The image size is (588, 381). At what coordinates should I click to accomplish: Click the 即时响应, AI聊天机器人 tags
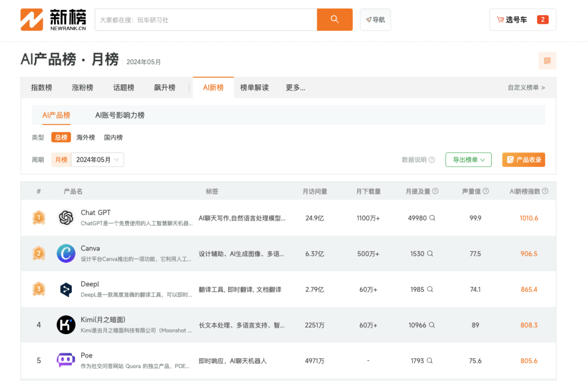pyautogui.click(x=232, y=361)
